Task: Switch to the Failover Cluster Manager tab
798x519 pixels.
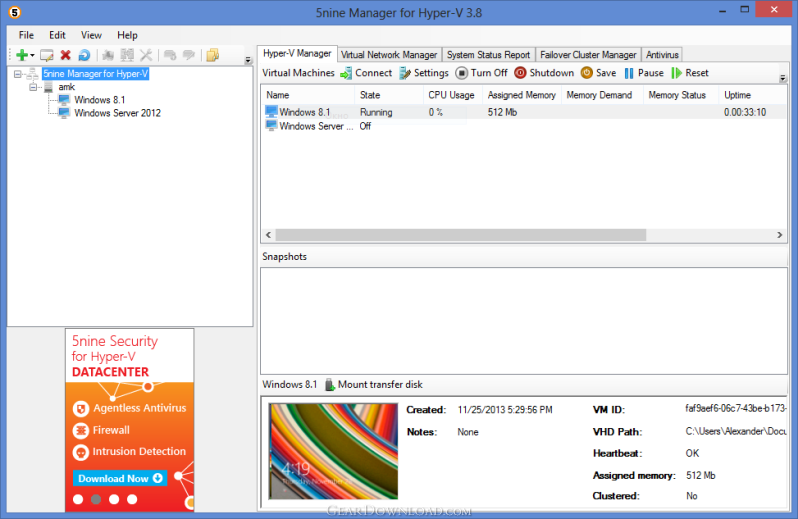Action: (x=588, y=54)
